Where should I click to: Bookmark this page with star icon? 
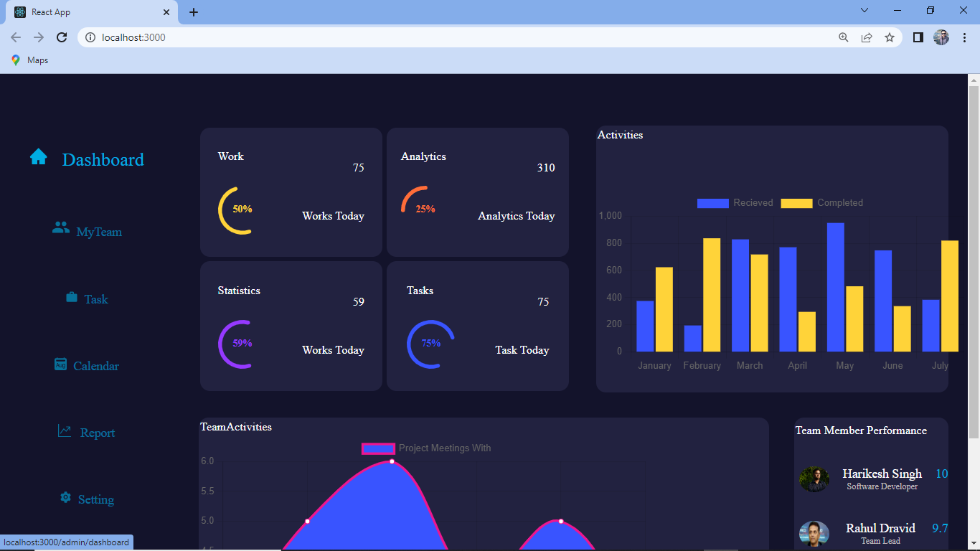click(890, 37)
